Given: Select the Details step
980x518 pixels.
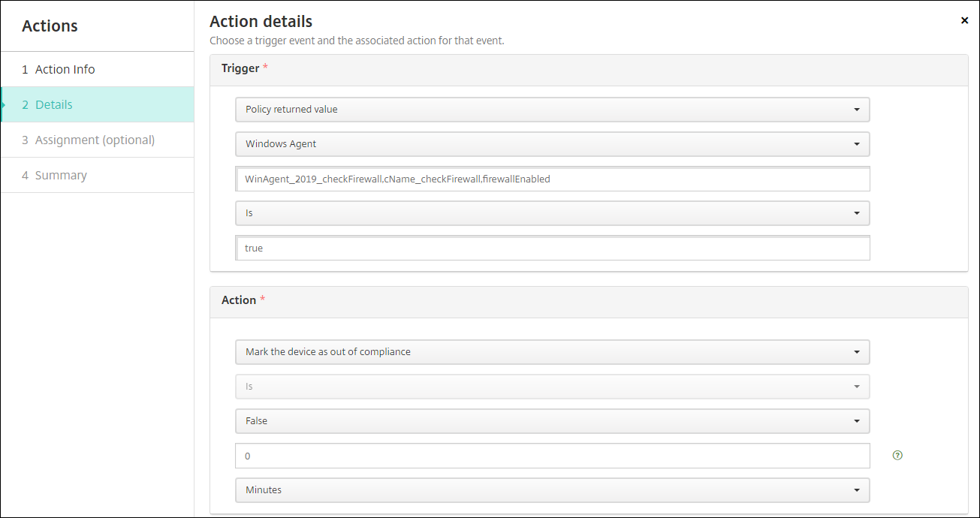Looking at the screenshot, I should click(x=54, y=104).
